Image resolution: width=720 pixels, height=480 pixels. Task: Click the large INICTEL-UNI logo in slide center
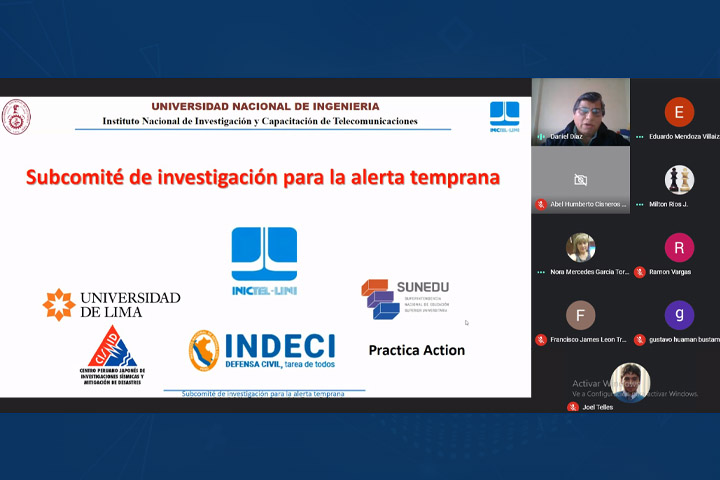[x=264, y=261]
